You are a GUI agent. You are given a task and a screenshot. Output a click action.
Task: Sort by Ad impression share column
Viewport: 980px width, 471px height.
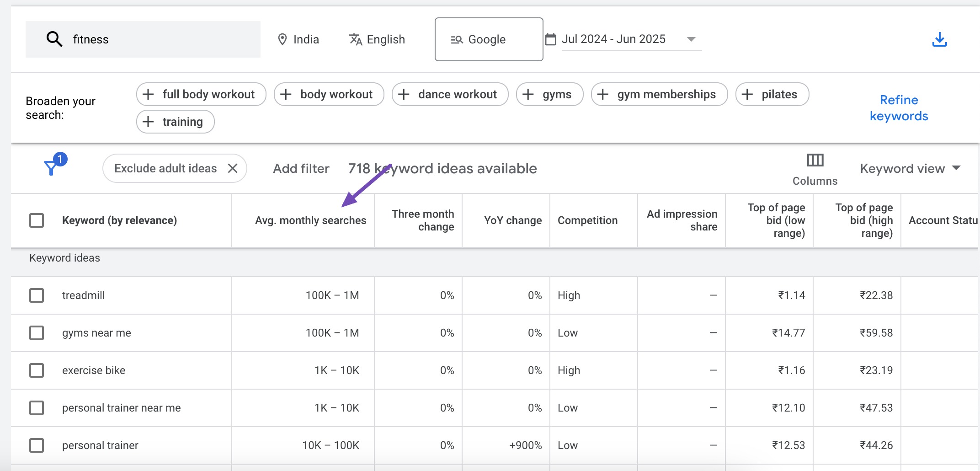point(682,220)
